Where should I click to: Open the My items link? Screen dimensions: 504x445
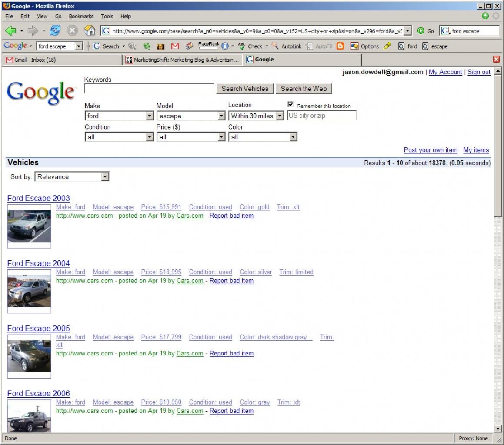(x=476, y=150)
